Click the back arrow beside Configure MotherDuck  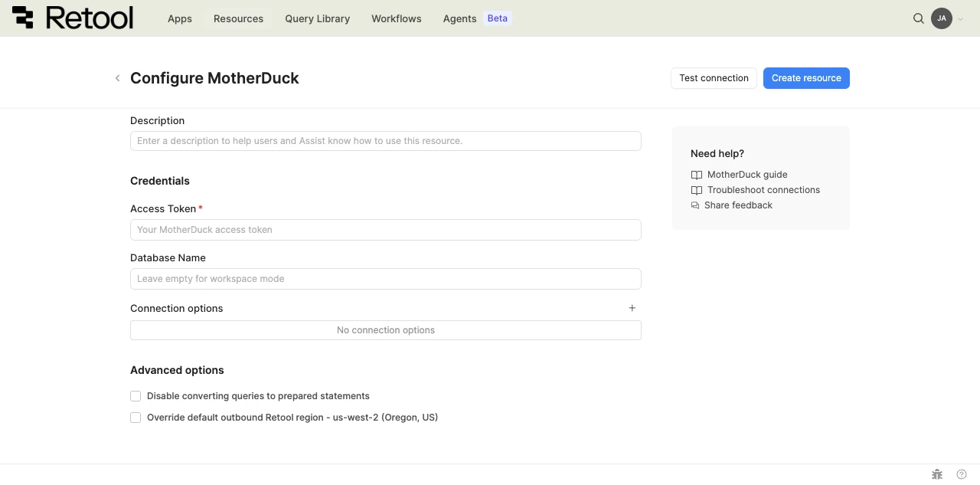click(x=117, y=78)
